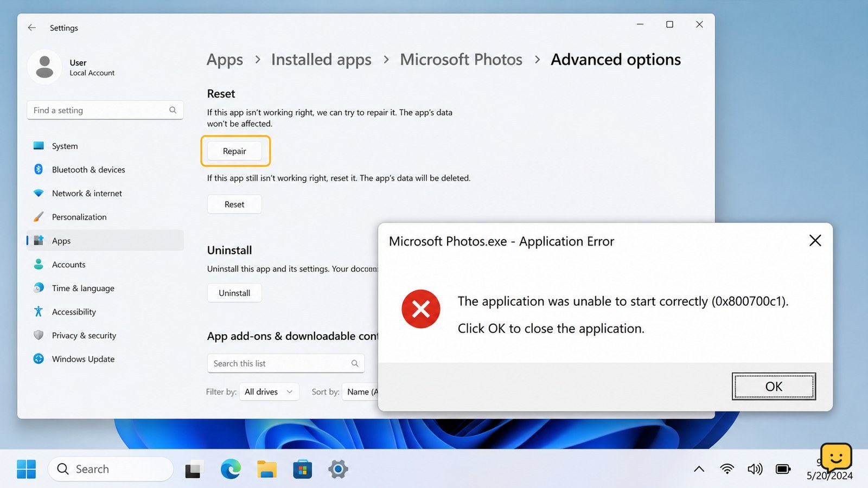This screenshot has width=868, height=488.
Task: Click the volume speaker tray icon
Action: point(755,469)
